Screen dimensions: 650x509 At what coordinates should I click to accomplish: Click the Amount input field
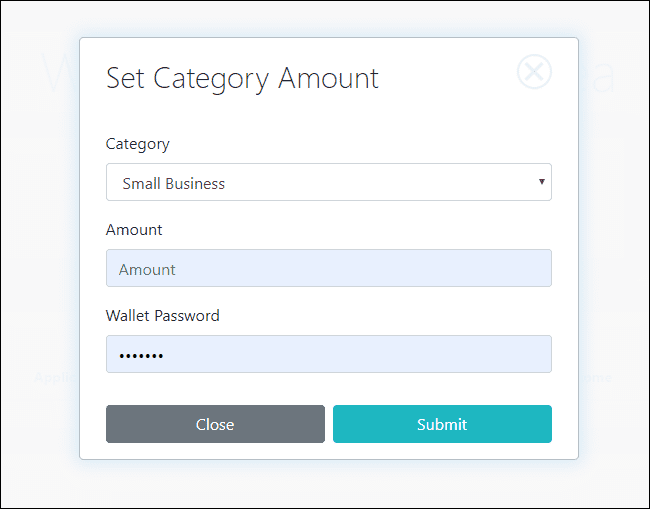pyautogui.click(x=329, y=268)
